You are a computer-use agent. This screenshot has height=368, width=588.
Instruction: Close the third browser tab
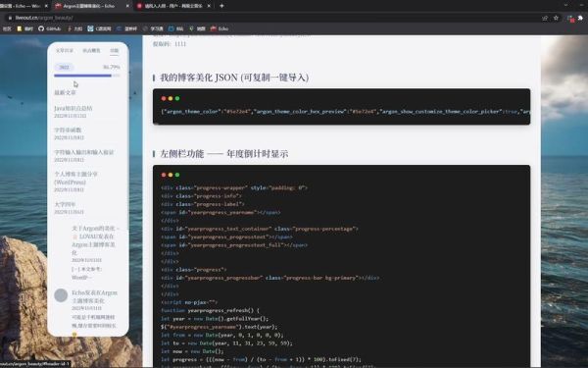click(x=209, y=6)
